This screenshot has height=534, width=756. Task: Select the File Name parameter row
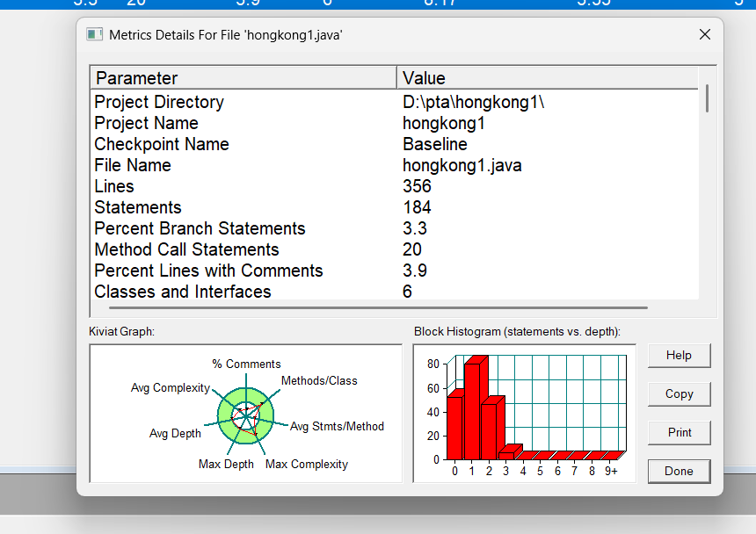click(x=395, y=166)
